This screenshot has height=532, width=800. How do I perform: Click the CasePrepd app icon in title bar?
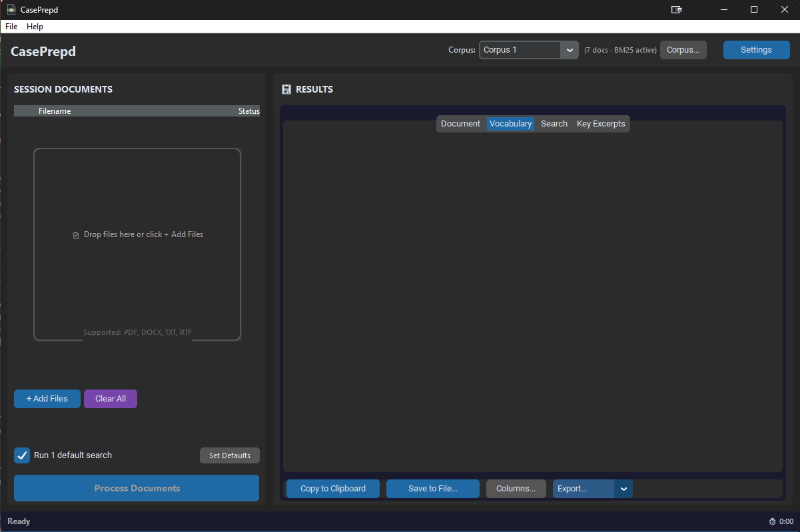pyautogui.click(x=11, y=9)
